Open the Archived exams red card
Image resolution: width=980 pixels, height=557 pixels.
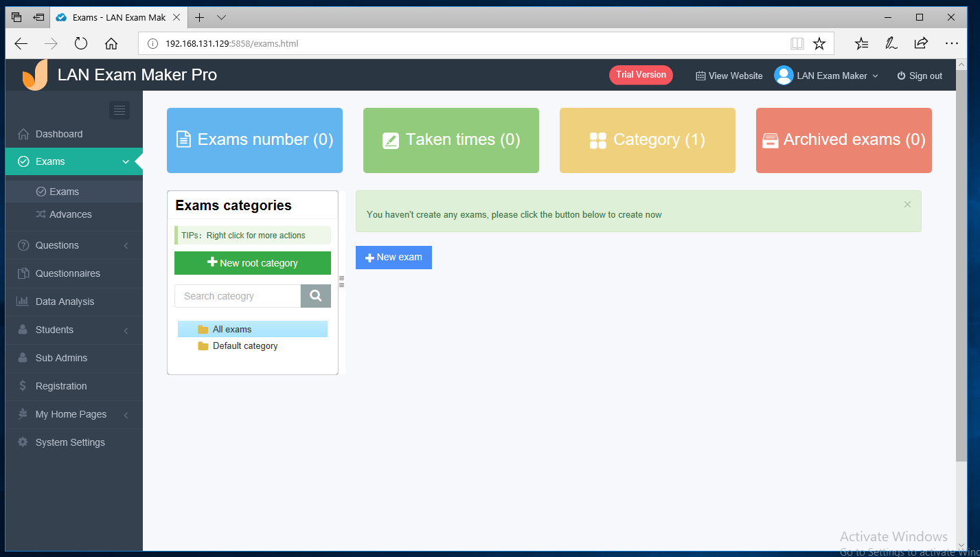[x=843, y=140]
